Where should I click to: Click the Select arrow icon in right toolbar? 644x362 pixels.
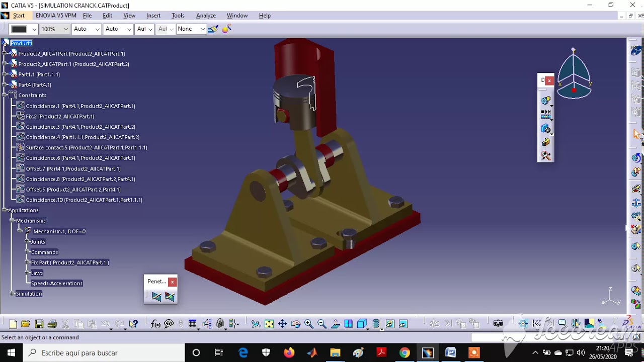pyautogui.click(x=636, y=134)
